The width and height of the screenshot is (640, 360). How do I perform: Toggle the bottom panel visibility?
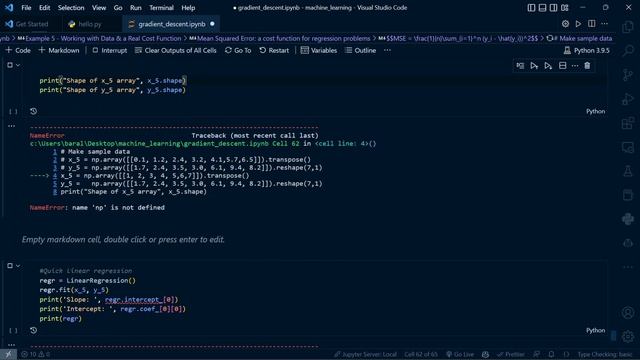[x=542, y=8]
